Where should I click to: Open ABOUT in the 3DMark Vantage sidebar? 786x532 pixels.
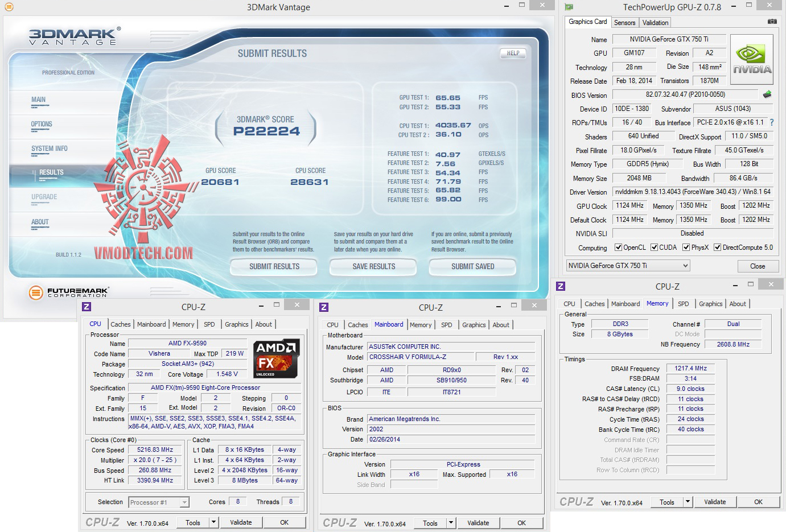(40, 222)
